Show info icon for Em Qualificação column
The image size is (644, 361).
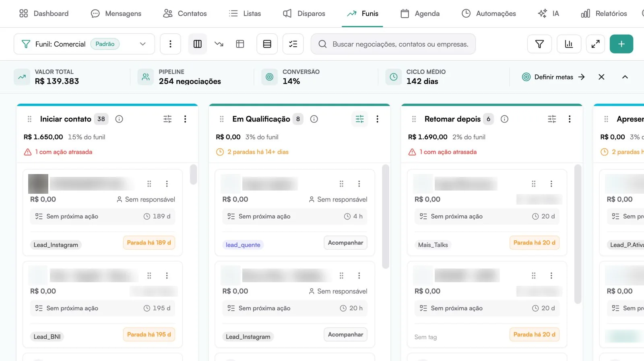point(314,119)
